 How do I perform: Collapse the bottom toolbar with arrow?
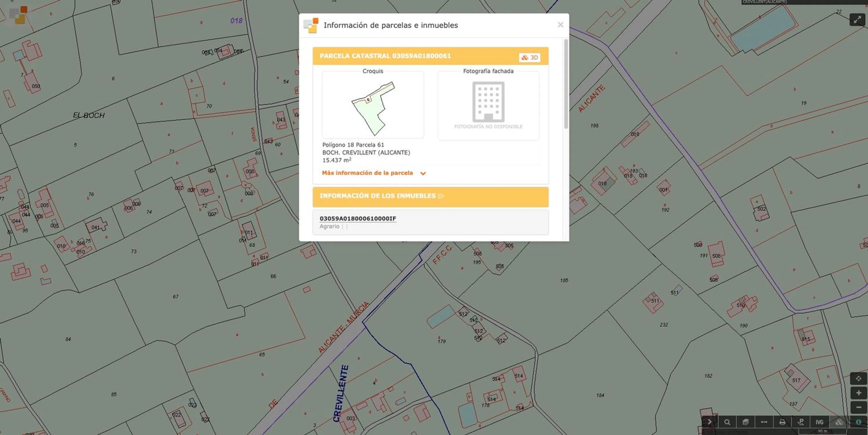709,422
